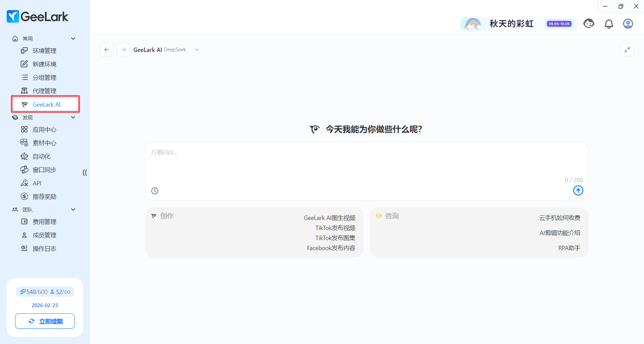This screenshot has width=644, height=344.
Task: Click the history clock icon in chat box
Action: [155, 191]
